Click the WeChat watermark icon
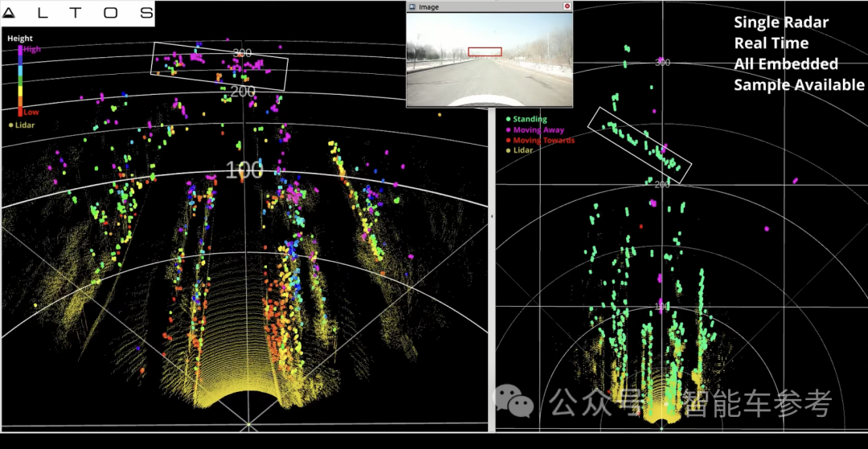Image resolution: width=868 pixels, height=449 pixels. (513, 399)
